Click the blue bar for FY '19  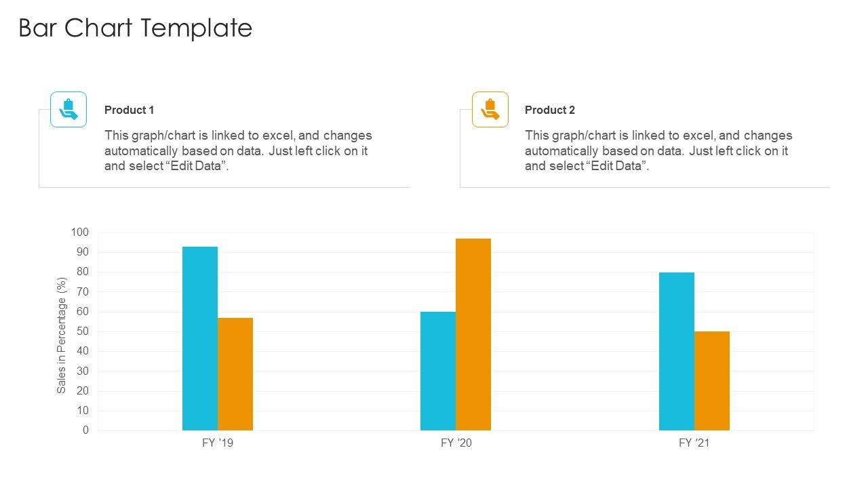click(x=200, y=338)
